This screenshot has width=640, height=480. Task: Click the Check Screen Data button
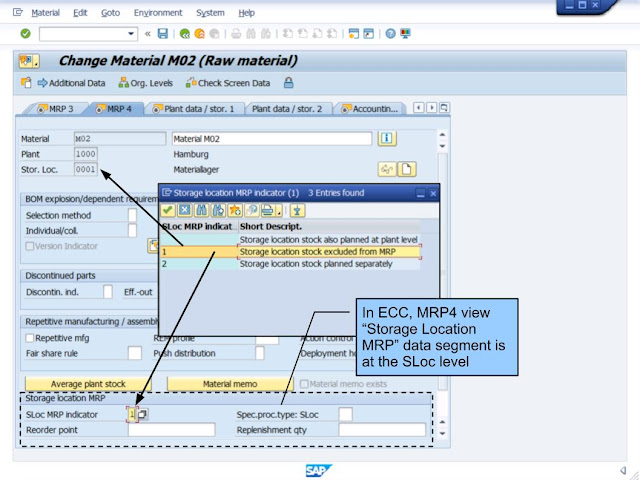(x=228, y=83)
